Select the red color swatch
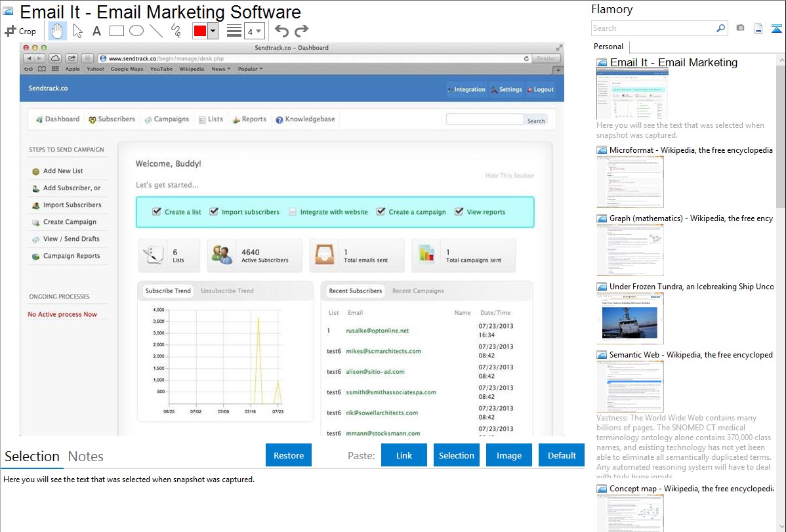 pyautogui.click(x=200, y=31)
